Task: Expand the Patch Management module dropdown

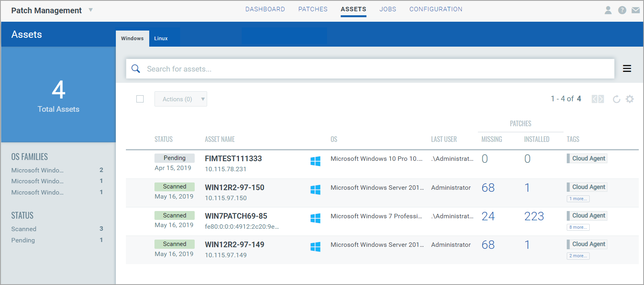Action: coord(91,10)
